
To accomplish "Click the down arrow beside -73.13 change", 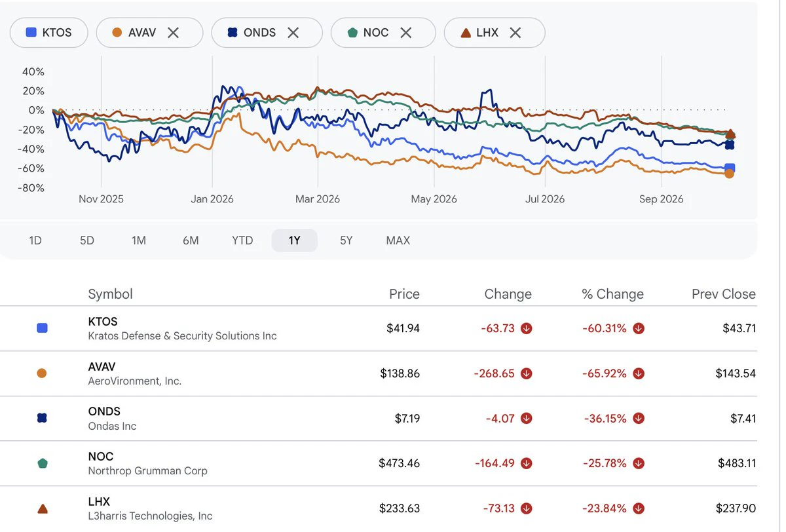I will [x=526, y=508].
